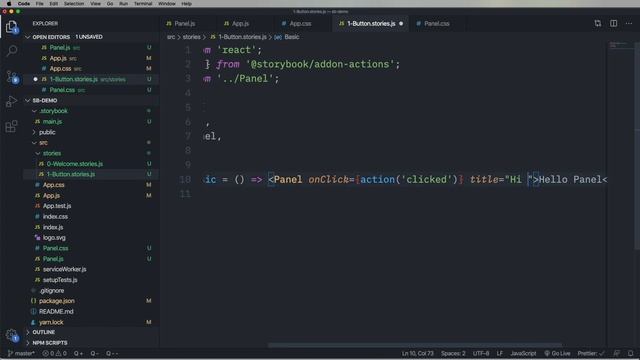
Task: Open the Run menu
Action: pos(123,3)
